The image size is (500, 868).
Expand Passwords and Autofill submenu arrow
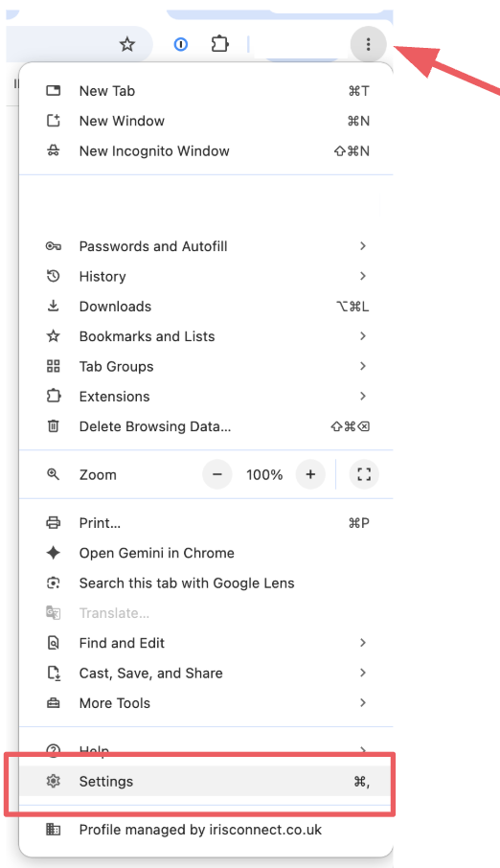(363, 246)
